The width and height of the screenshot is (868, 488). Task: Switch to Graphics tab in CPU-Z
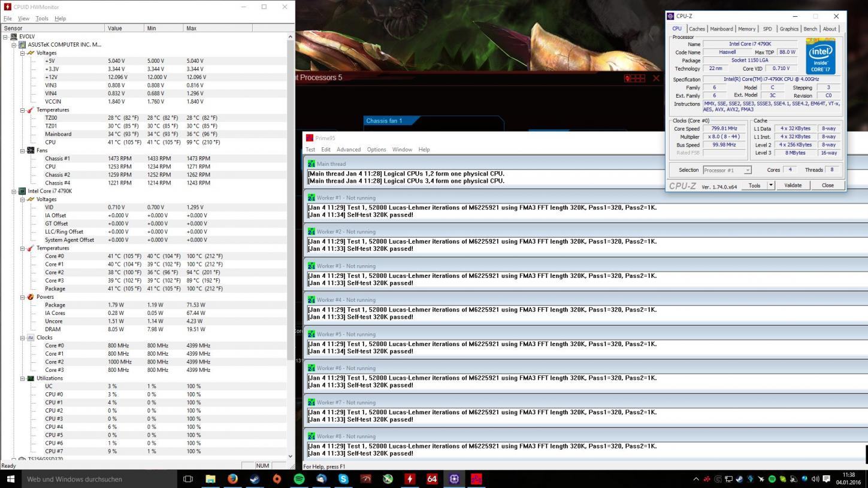click(789, 29)
